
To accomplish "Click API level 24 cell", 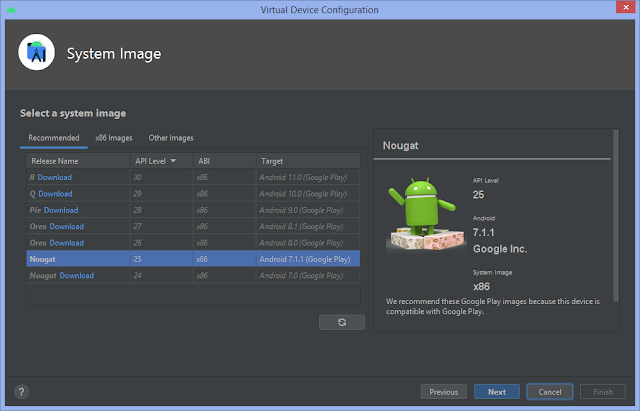I will coord(162,275).
